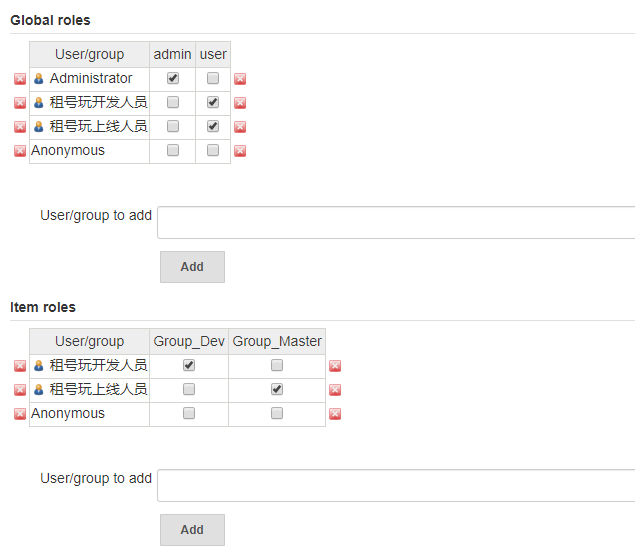Image resolution: width=635 pixels, height=556 pixels.
Task: Focus Item roles User/group to add field
Action: (396, 485)
